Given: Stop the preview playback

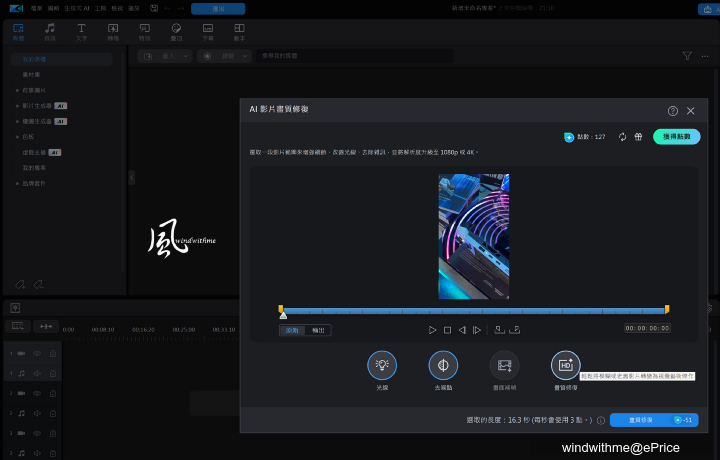Looking at the screenshot, I should (447, 330).
